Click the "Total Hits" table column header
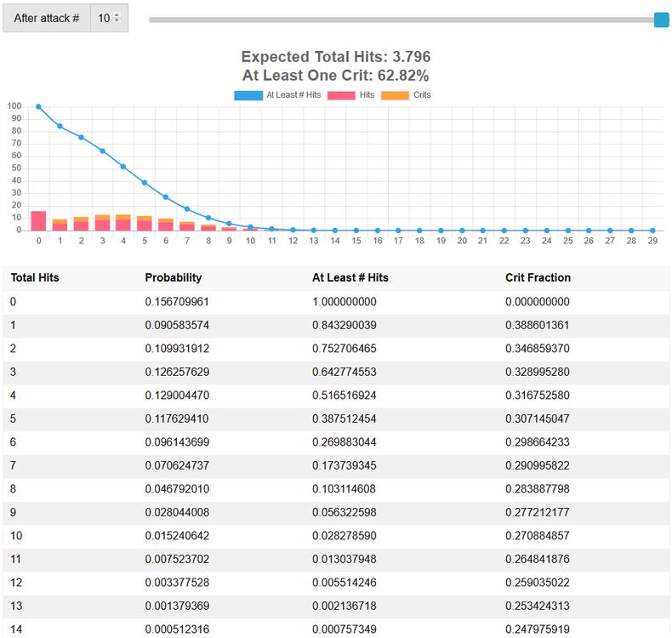 pos(35,277)
